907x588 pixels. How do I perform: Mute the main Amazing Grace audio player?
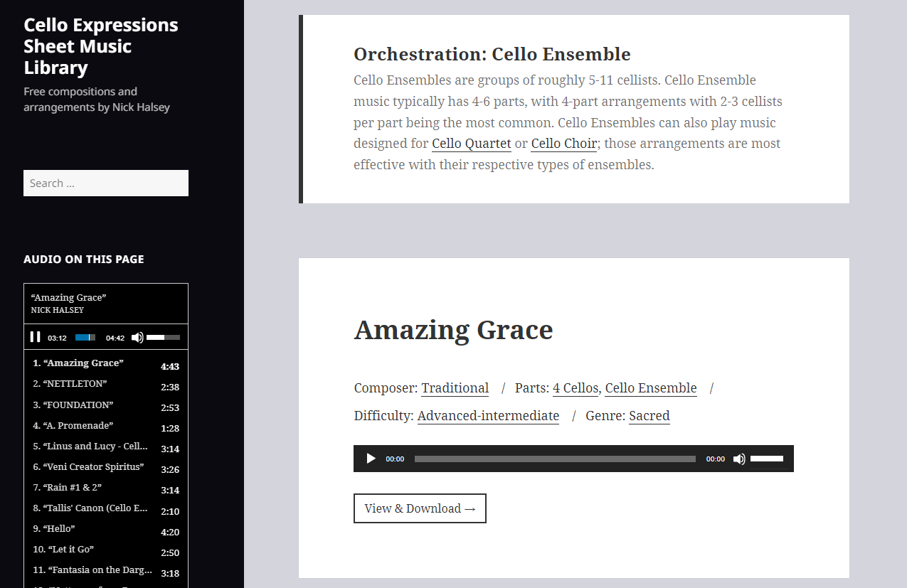pyautogui.click(x=739, y=459)
